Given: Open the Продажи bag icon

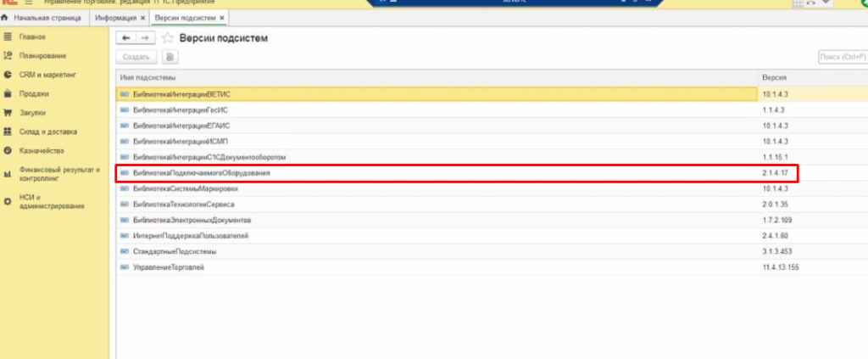Looking at the screenshot, I should tap(8, 93).
